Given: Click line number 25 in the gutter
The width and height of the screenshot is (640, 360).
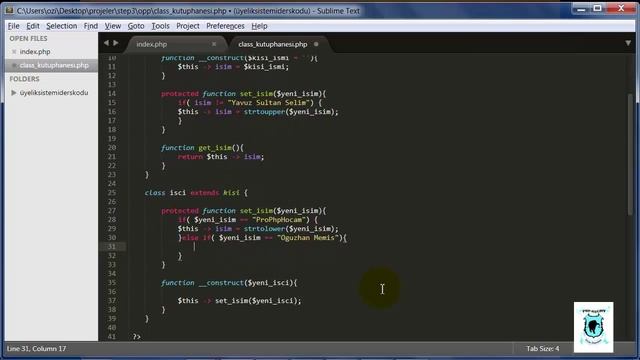Looking at the screenshot, I should point(112,193).
